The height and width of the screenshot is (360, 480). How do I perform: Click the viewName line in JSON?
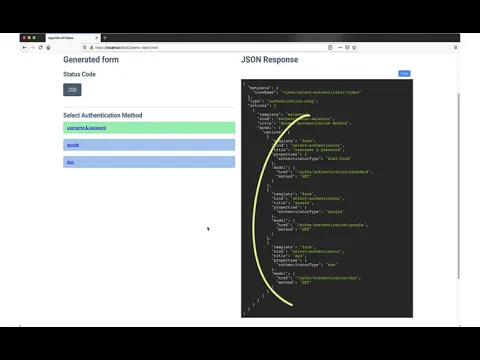(308, 92)
